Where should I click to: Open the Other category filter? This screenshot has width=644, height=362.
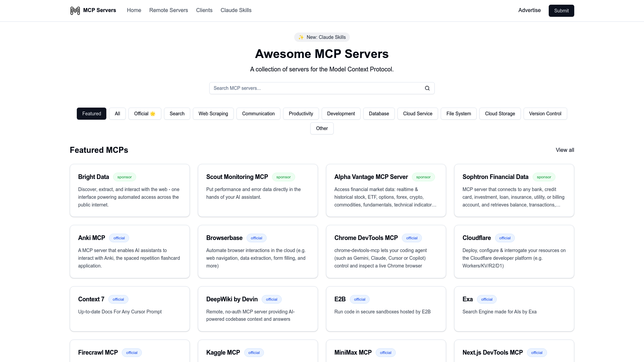point(322,128)
